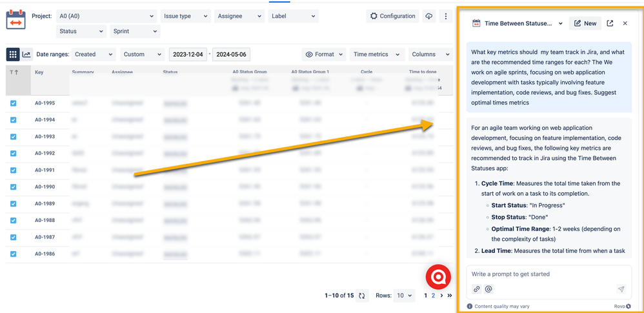
Task: Uncheck the A0-1991 row checkbox
Action: [x=13, y=170]
